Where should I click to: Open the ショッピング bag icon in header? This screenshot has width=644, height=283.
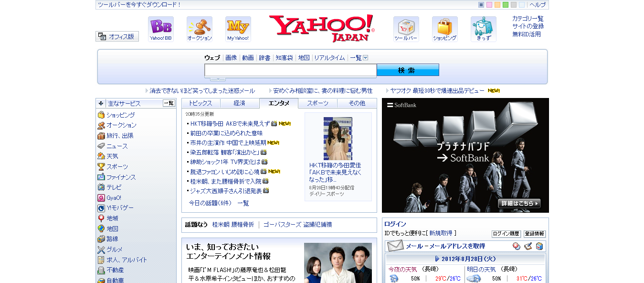click(x=444, y=29)
